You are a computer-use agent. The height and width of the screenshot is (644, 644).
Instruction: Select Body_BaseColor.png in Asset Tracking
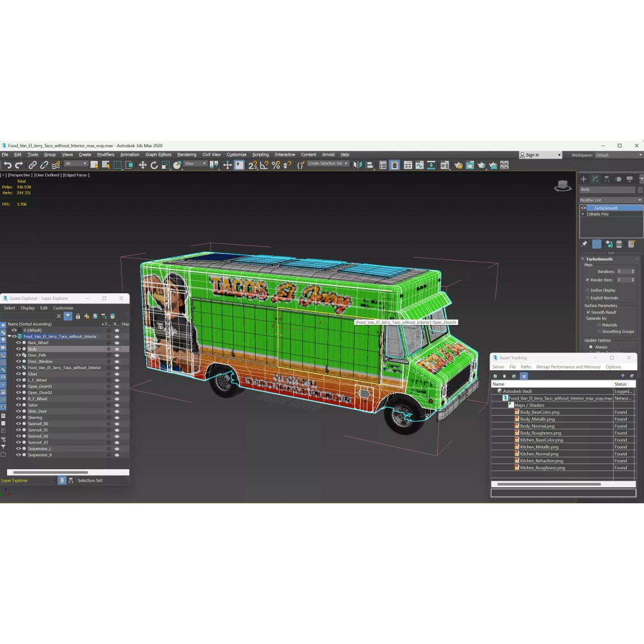tap(540, 412)
